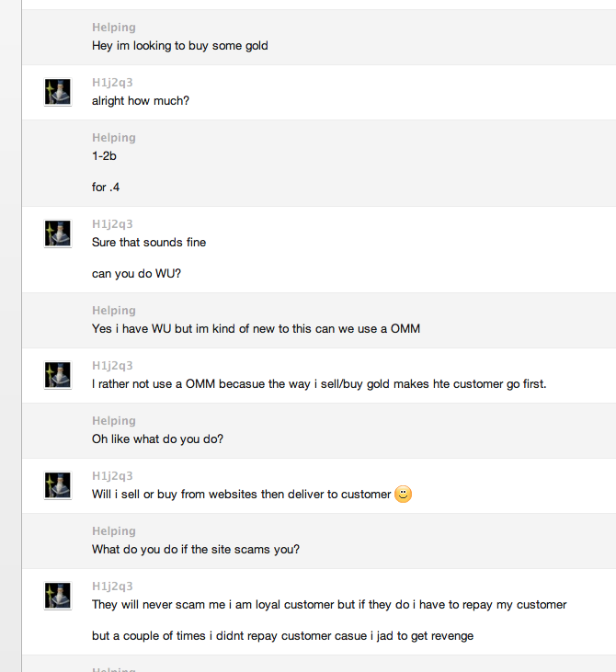The width and height of the screenshot is (616, 672).
Task: Click the 'for .4' message text
Action: point(106,188)
